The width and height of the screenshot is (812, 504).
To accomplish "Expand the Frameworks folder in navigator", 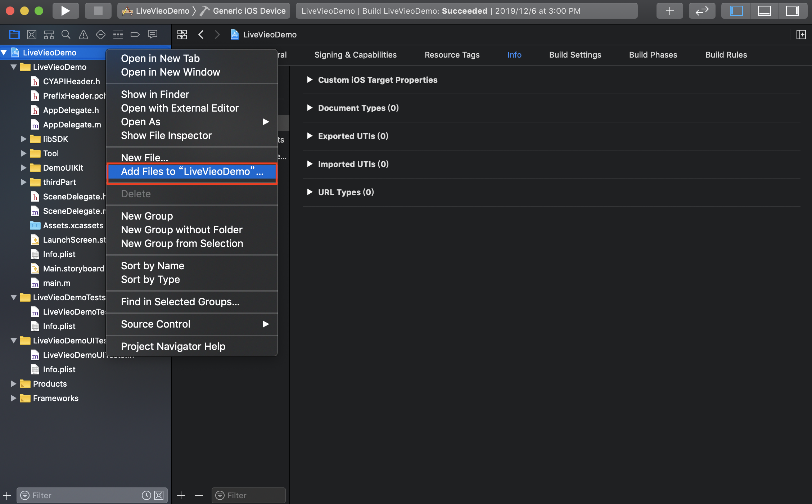I will click(13, 398).
